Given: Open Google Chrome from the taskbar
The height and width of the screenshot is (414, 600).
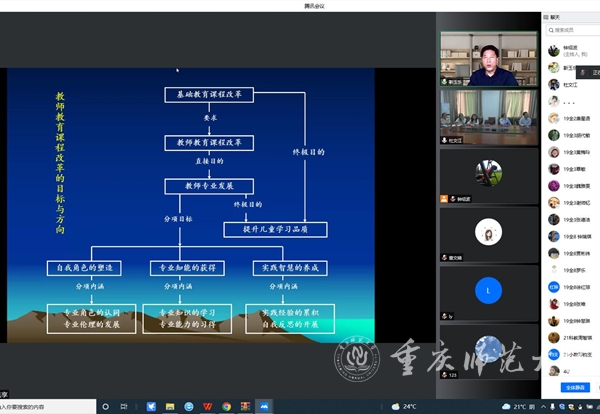Looking at the screenshot, I should tap(227, 407).
